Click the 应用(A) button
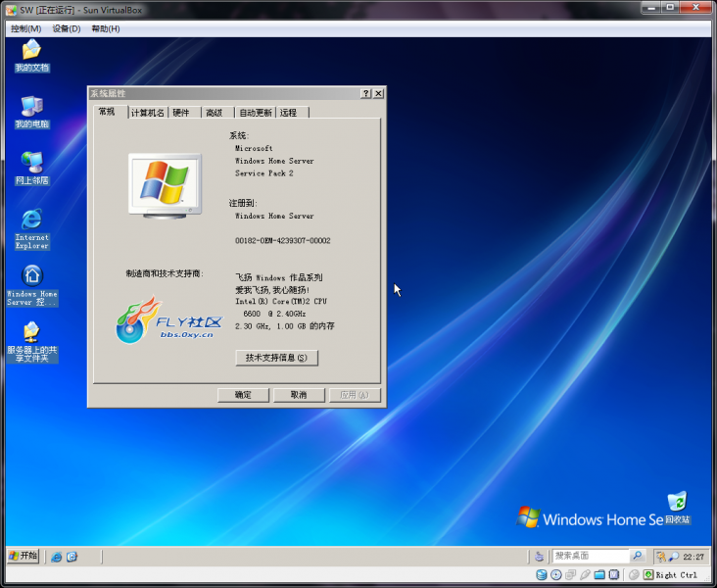The width and height of the screenshot is (717, 588). pyautogui.click(x=355, y=395)
